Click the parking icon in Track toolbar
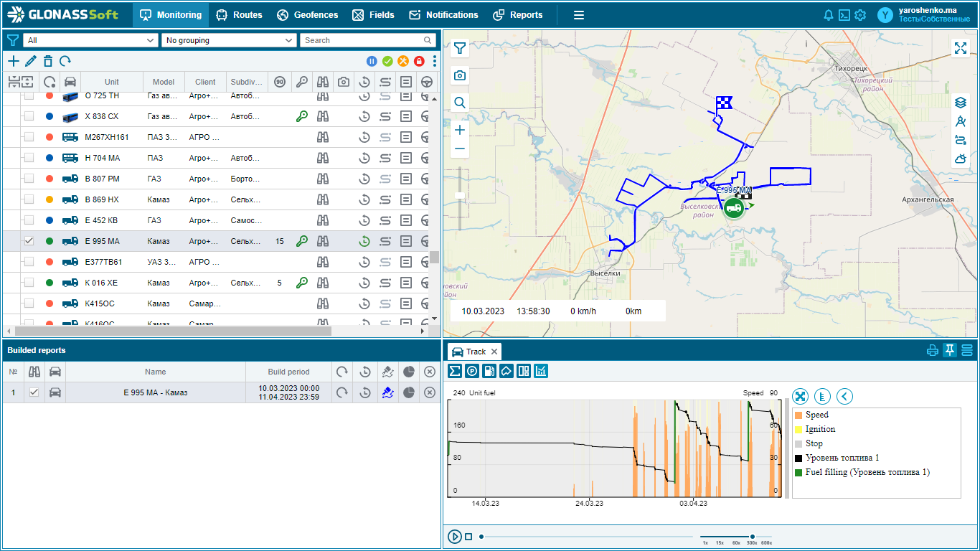980x551 pixels. 472,371
